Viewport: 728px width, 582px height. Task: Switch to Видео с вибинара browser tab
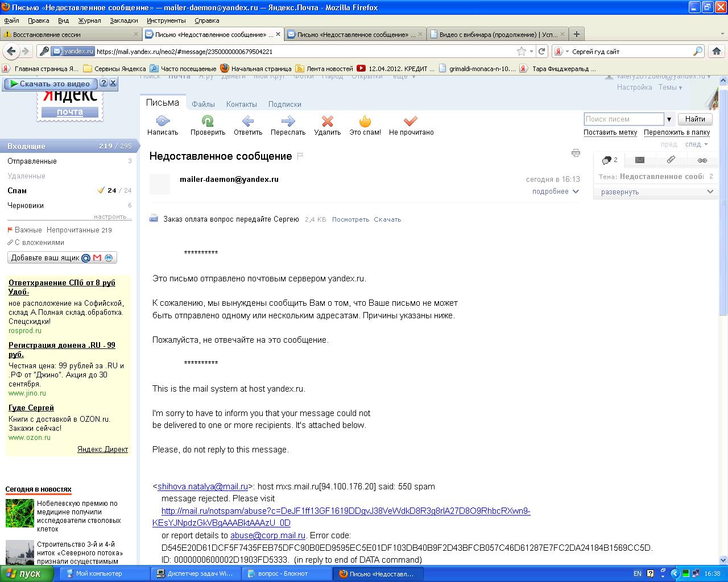pos(497,35)
